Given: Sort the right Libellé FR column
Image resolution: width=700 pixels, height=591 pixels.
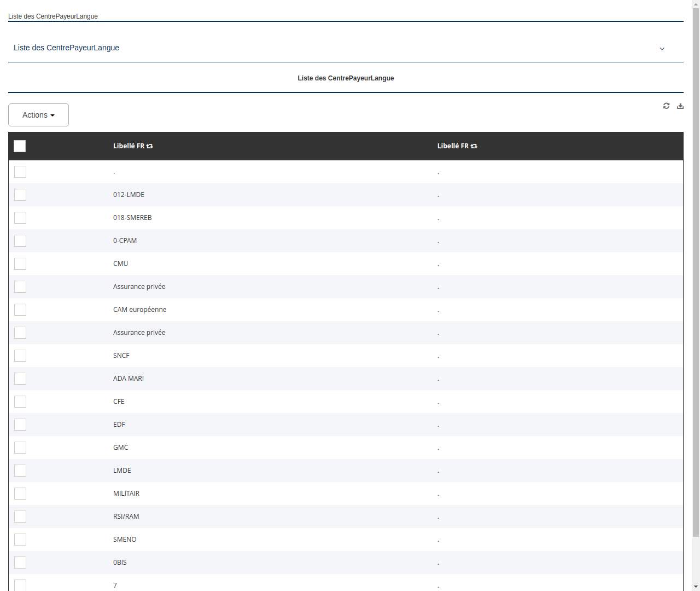Looking at the screenshot, I should pos(474,146).
